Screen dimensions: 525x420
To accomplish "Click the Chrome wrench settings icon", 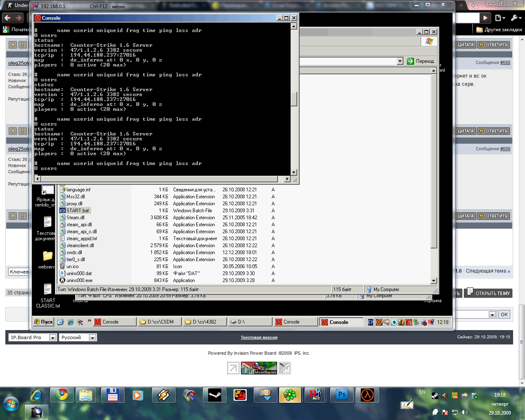I will tap(516, 18).
